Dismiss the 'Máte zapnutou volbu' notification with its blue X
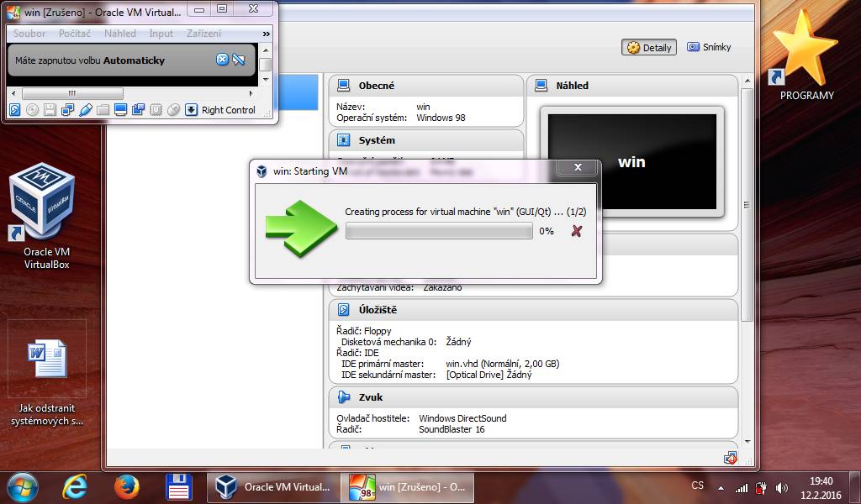 (x=222, y=60)
